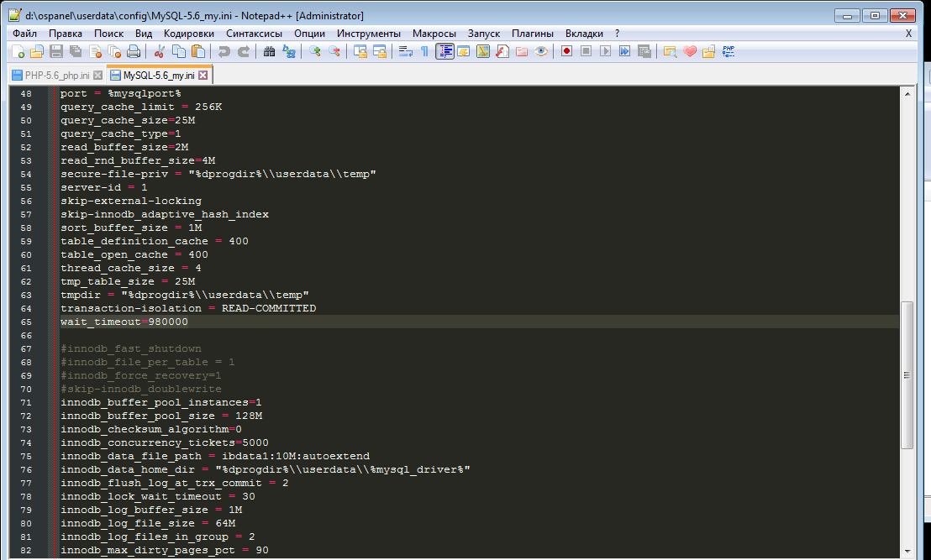This screenshot has height=560, width=931.
Task: Click the Save file toolbar icon
Action: point(56,51)
